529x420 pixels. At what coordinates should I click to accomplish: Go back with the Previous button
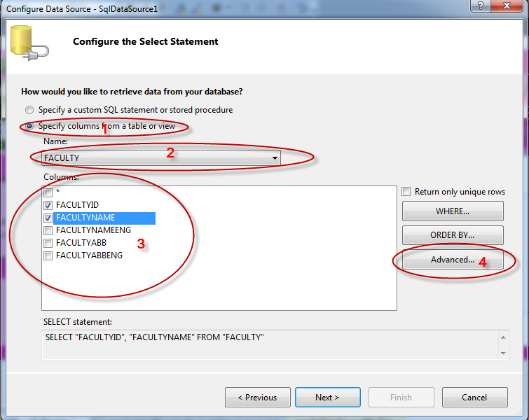[x=258, y=398]
